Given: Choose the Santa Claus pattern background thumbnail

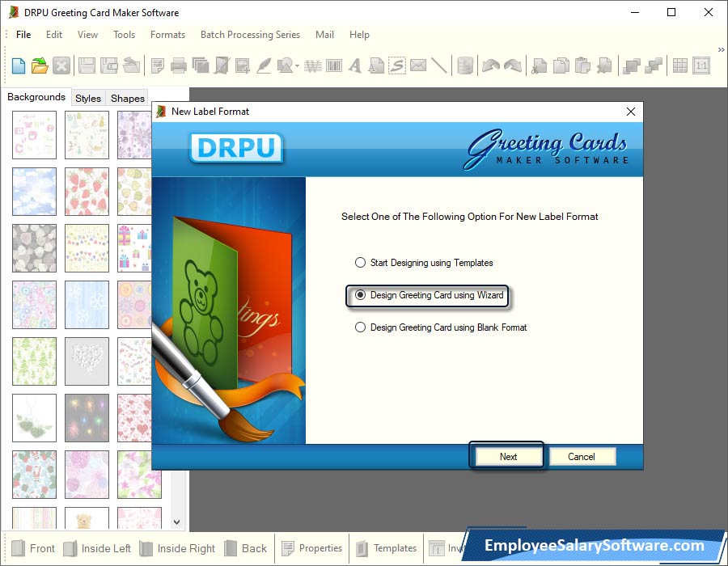Looking at the screenshot, I should 34,475.
